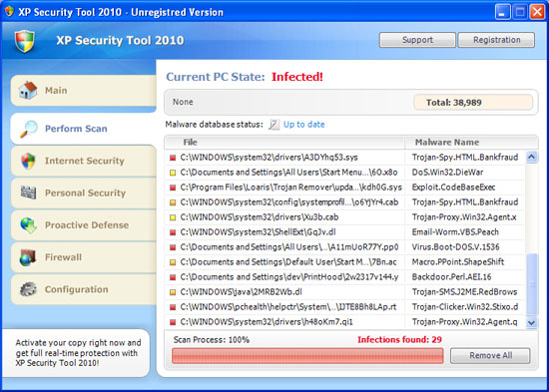Viewport: 549px width, 392px height.
Task: Go to Personal Security tab
Action: click(83, 193)
